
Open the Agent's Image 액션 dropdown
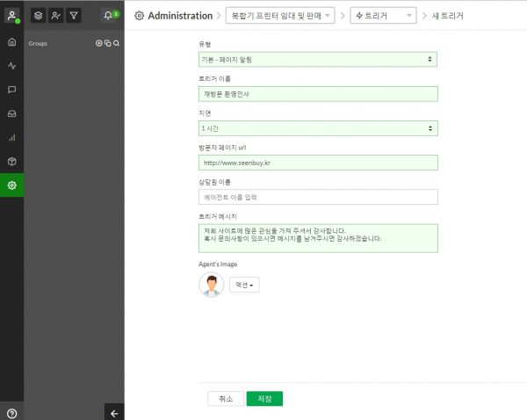[244, 285]
